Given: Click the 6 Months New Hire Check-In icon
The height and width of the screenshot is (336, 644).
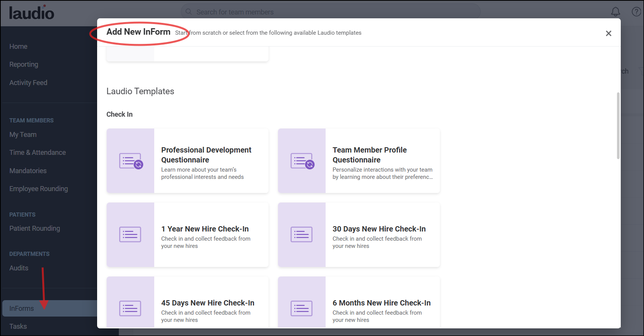Looking at the screenshot, I should tap(302, 309).
